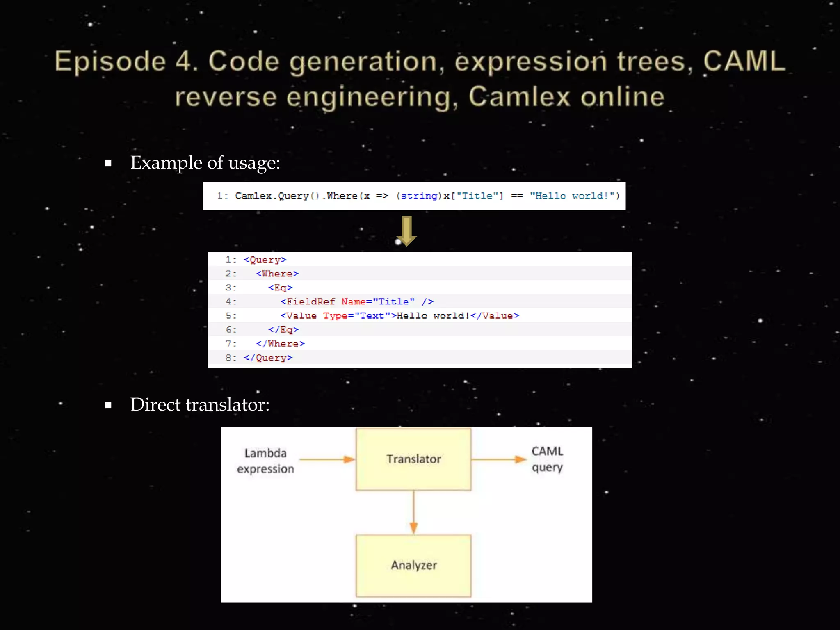Click the slide title starting with Episode 4

420,78
